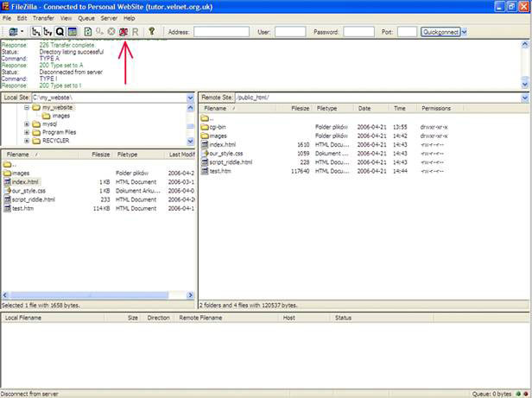Click the Refresh toolbar icon
The image size is (532, 398).
coord(87,32)
